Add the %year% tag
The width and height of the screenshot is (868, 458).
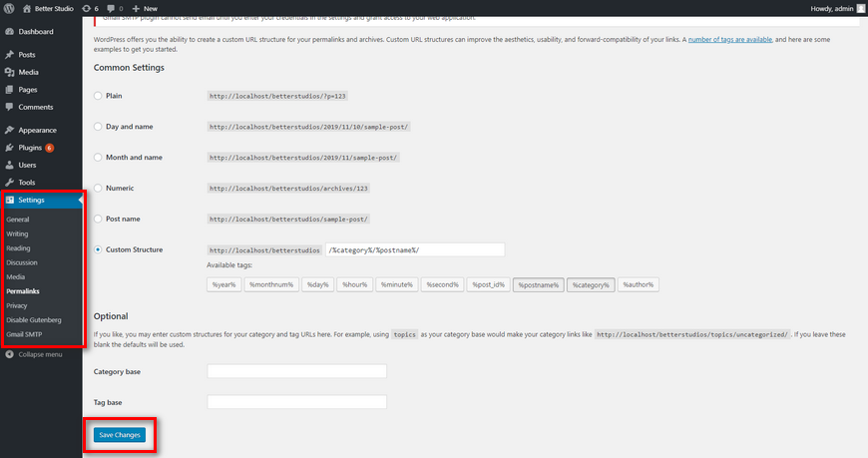(x=224, y=284)
